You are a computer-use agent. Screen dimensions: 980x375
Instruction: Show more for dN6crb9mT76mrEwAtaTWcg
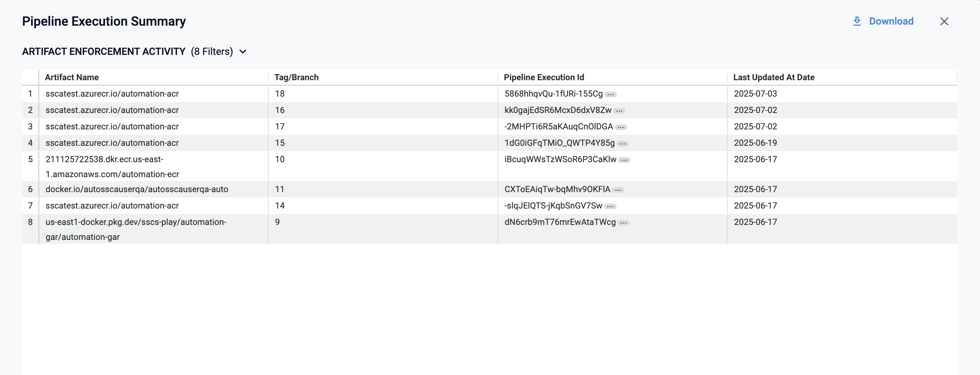[x=623, y=223]
